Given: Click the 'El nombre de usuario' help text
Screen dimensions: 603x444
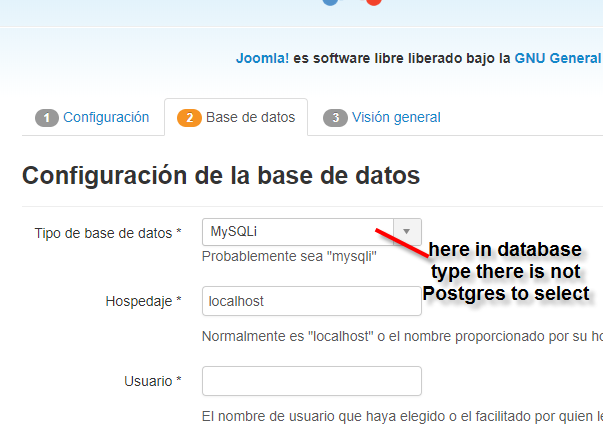Looking at the screenshot, I should tap(402, 416).
